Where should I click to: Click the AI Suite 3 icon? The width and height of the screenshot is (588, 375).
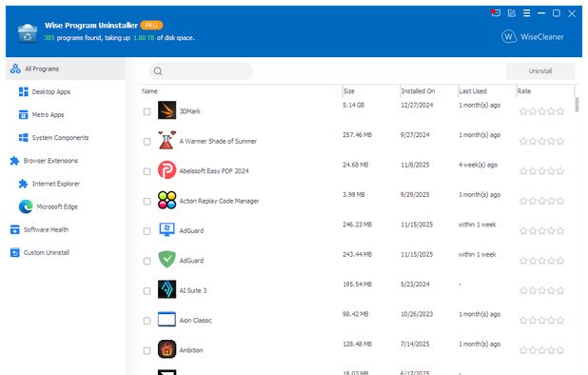pyautogui.click(x=167, y=289)
